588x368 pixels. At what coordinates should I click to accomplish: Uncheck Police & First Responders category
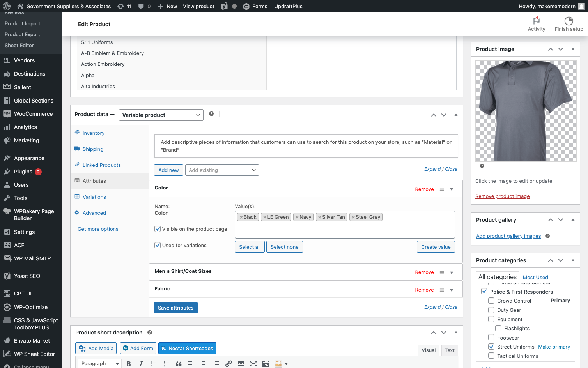[x=484, y=291]
